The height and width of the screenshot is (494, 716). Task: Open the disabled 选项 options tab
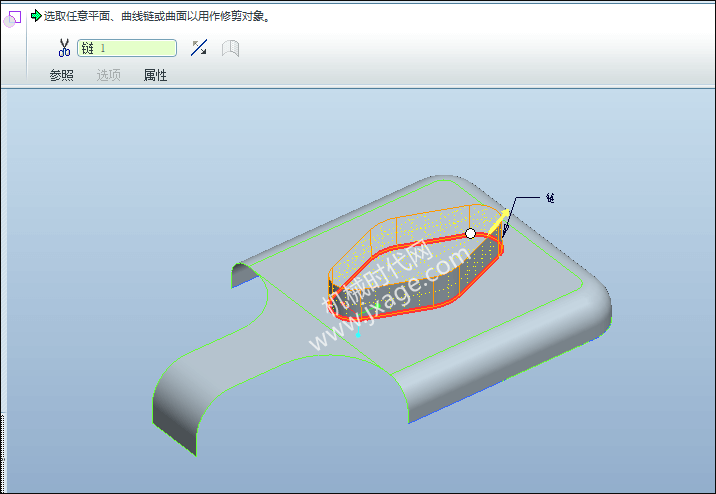(x=109, y=75)
